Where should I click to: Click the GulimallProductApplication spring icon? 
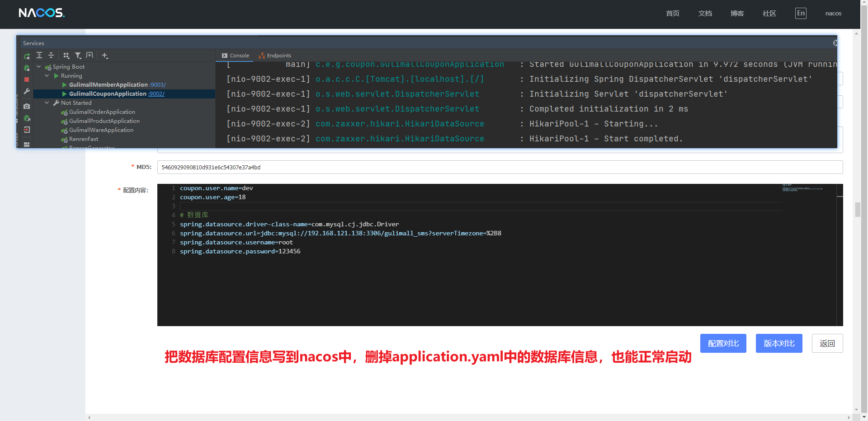tap(64, 121)
